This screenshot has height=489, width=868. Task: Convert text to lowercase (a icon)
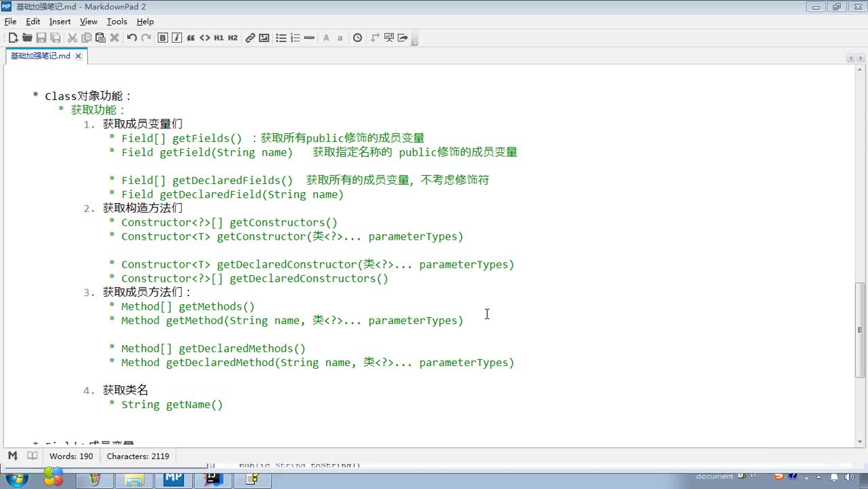pos(340,38)
